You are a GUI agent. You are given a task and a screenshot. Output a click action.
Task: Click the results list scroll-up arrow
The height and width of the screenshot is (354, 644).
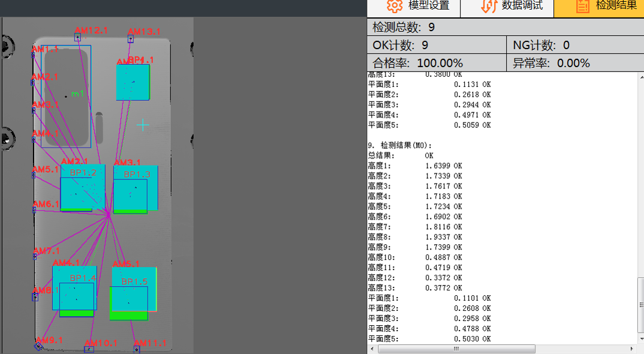(x=641, y=77)
